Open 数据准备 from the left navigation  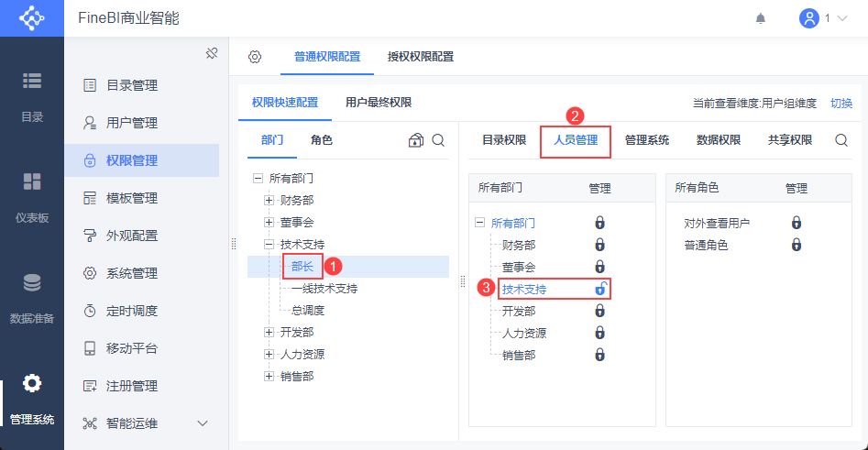pos(32,298)
